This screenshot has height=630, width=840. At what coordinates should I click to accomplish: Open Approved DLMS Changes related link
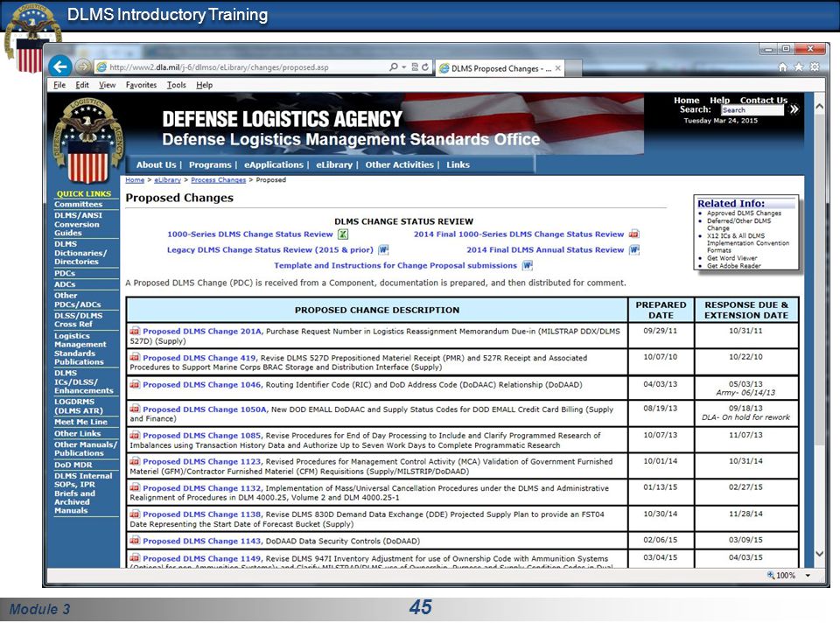click(x=744, y=213)
